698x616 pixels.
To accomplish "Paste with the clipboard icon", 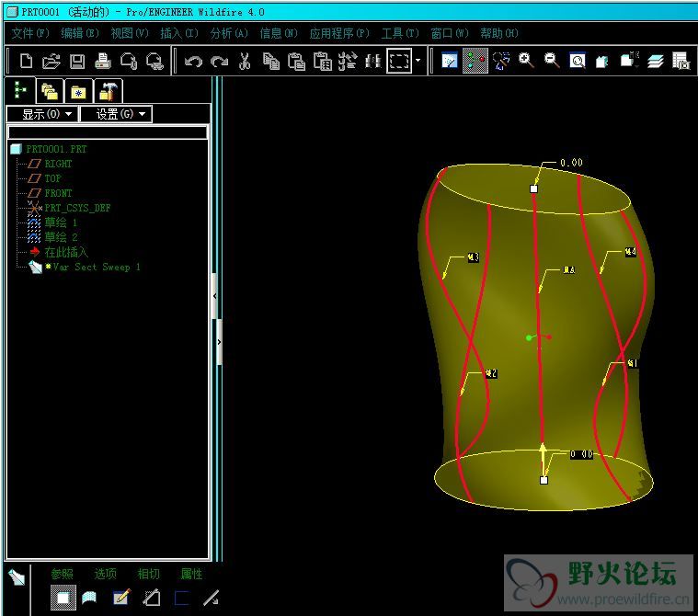I will pyautogui.click(x=296, y=61).
